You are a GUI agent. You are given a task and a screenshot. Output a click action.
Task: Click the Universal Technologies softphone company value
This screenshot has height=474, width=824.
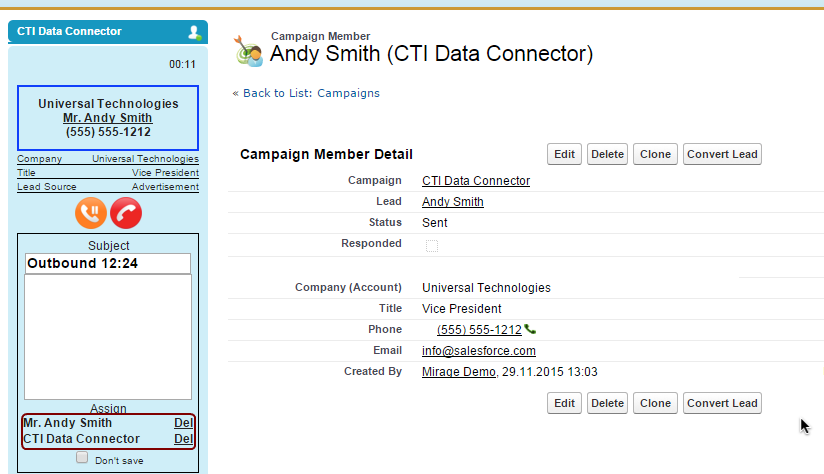pos(146,159)
